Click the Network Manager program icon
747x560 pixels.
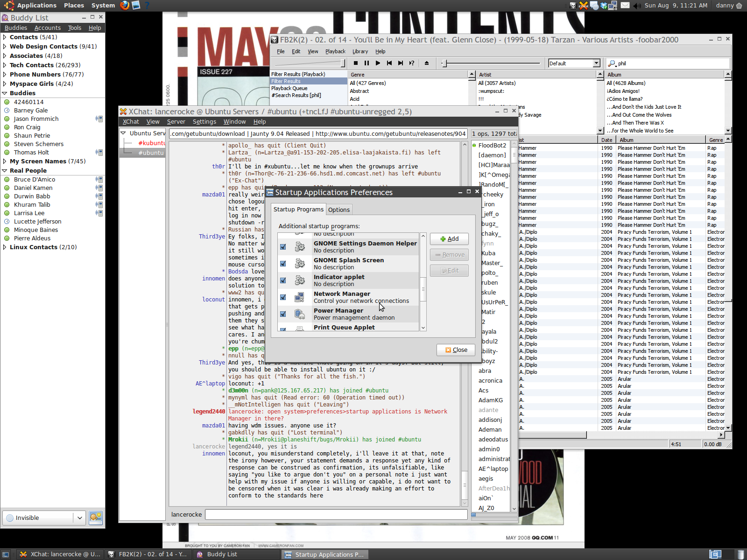[x=300, y=297]
